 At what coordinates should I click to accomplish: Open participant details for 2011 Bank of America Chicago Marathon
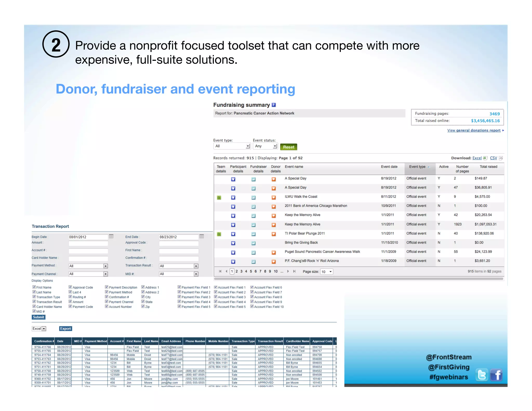coord(233,207)
